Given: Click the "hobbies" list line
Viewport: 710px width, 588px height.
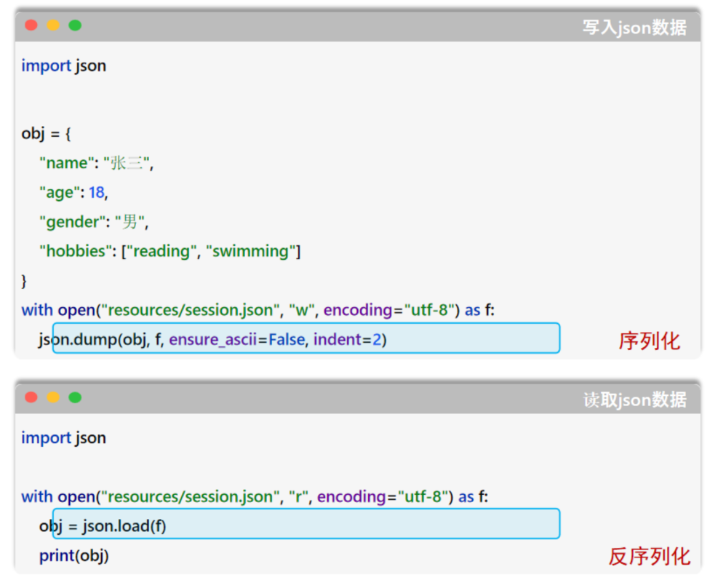Looking at the screenshot, I should coord(169,251).
